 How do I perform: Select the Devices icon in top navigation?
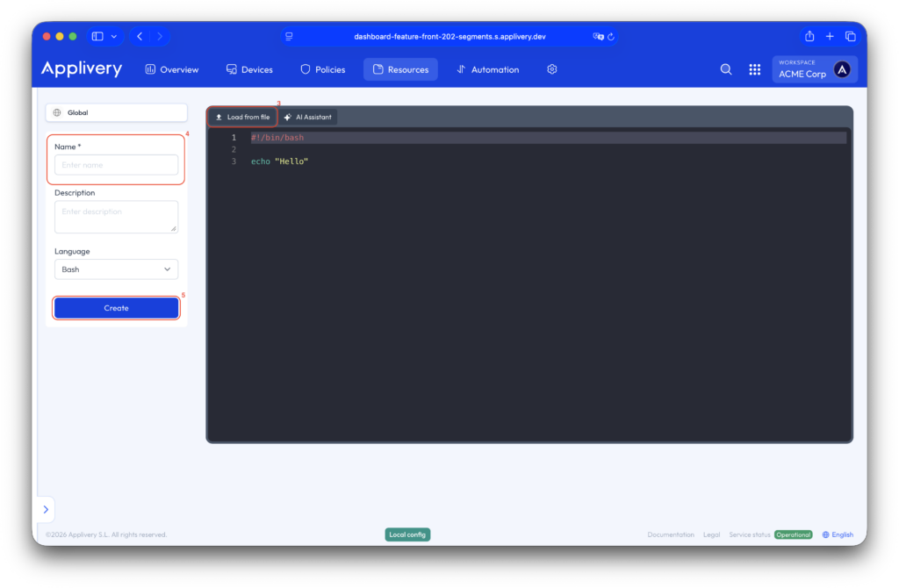[231, 68]
